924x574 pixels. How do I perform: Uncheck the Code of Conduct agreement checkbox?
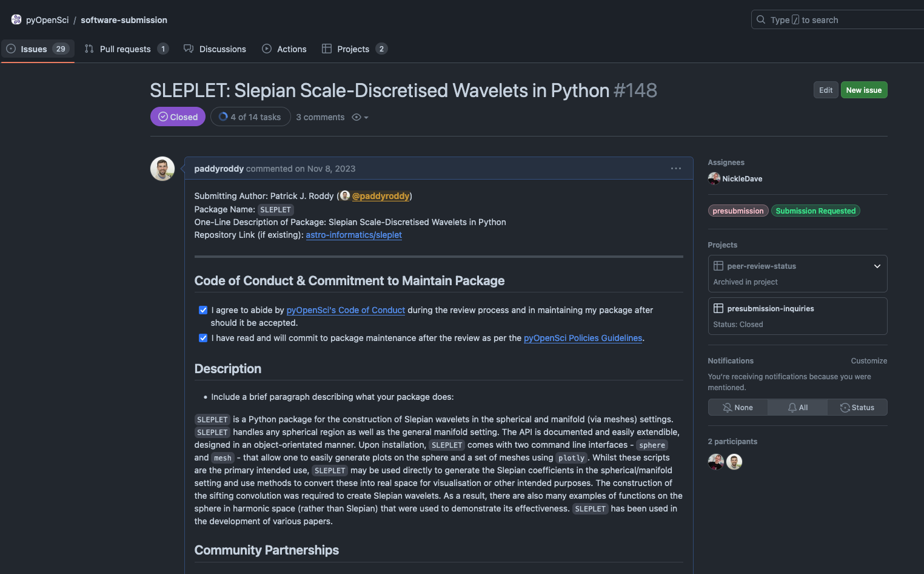[x=203, y=310]
